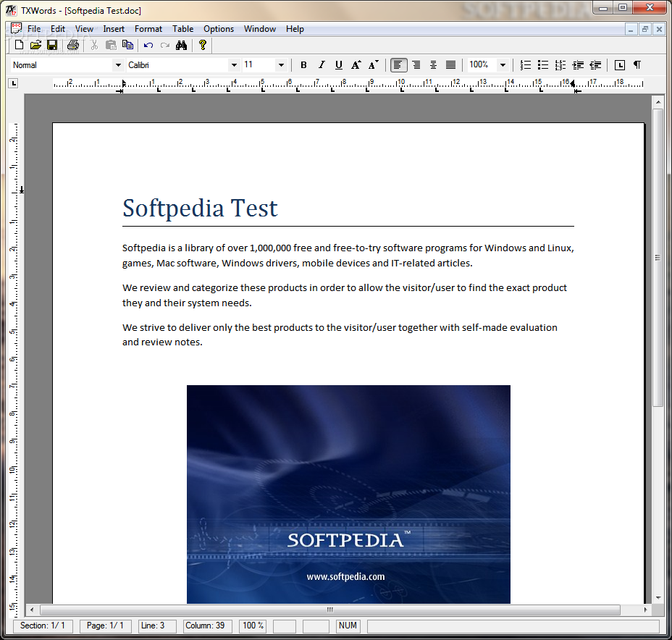Toggle paragraph marks display
This screenshot has height=640, width=672.
637,65
